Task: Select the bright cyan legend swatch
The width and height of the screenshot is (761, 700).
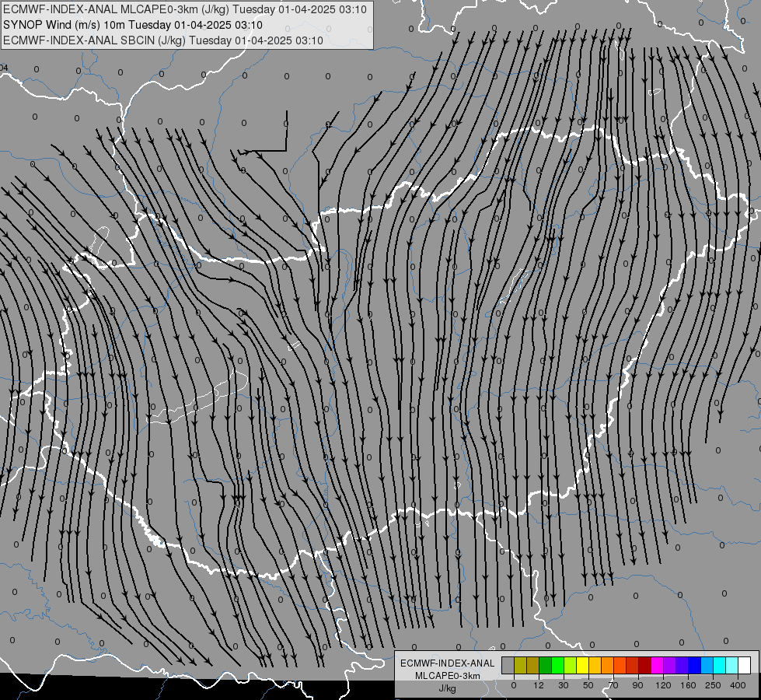Action: (720, 666)
